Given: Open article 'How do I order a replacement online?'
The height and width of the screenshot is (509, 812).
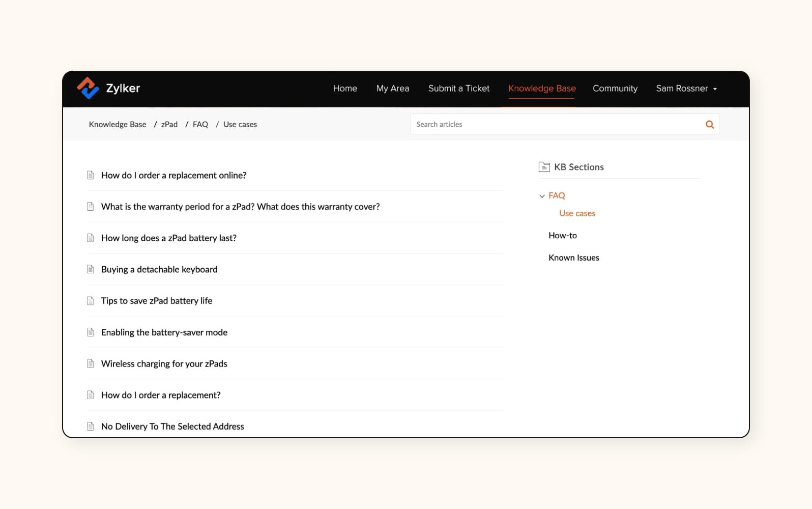Looking at the screenshot, I should [173, 175].
